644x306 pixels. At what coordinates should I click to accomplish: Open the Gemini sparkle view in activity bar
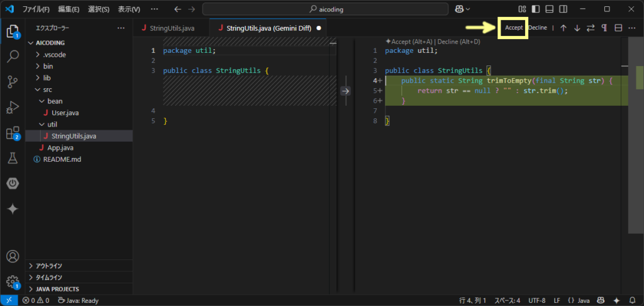tap(13, 209)
